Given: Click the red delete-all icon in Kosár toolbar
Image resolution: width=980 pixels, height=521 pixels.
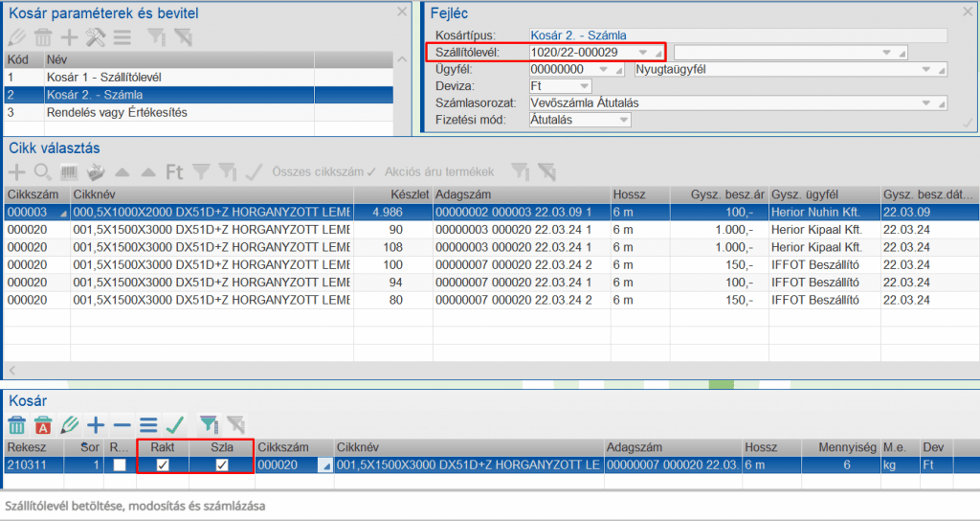Looking at the screenshot, I should (x=42, y=423).
